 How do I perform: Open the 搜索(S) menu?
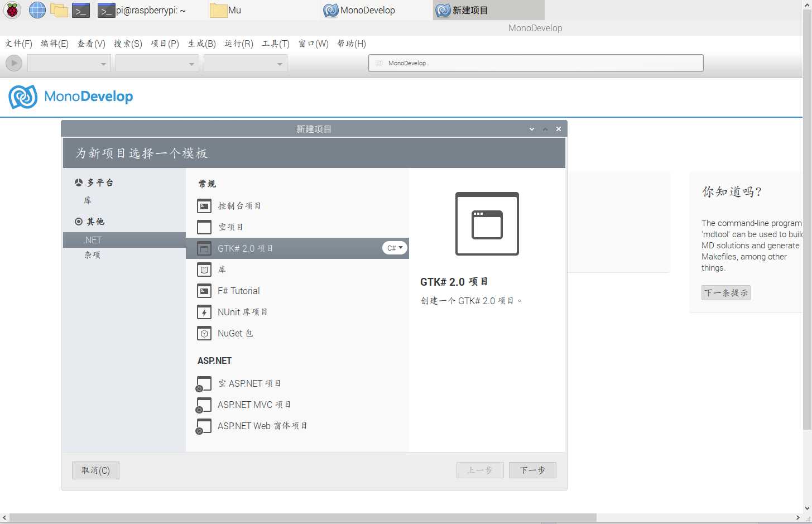(x=128, y=44)
